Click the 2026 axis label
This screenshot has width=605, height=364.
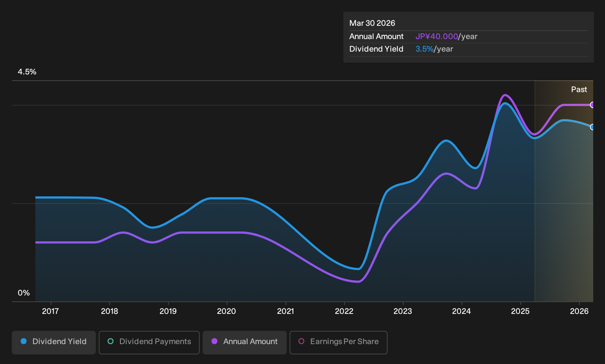579,311
